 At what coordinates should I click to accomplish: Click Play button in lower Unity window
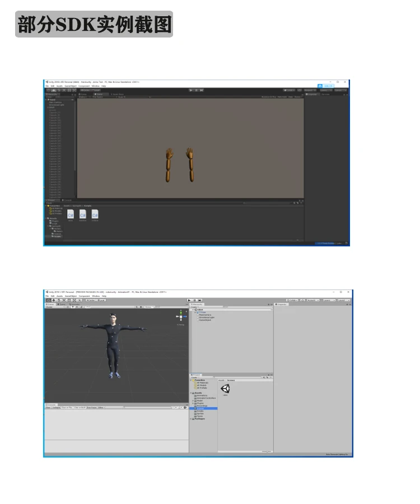click(189, 300)
